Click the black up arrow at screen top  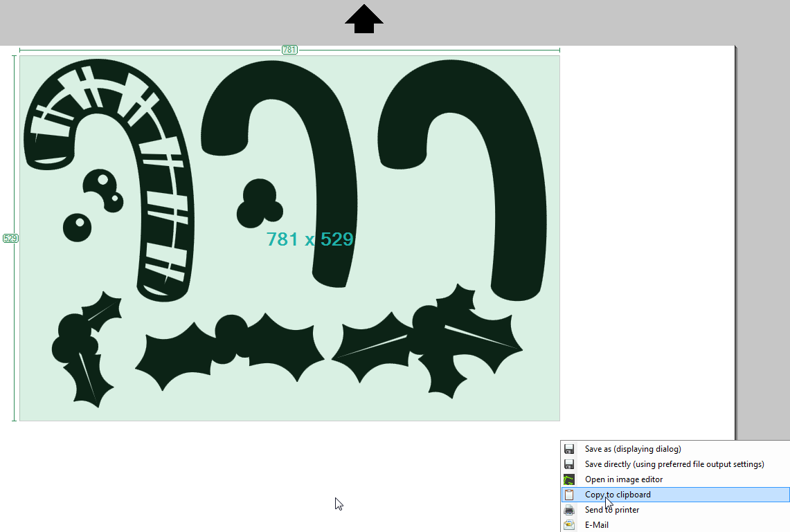click(x=363, y=19)
